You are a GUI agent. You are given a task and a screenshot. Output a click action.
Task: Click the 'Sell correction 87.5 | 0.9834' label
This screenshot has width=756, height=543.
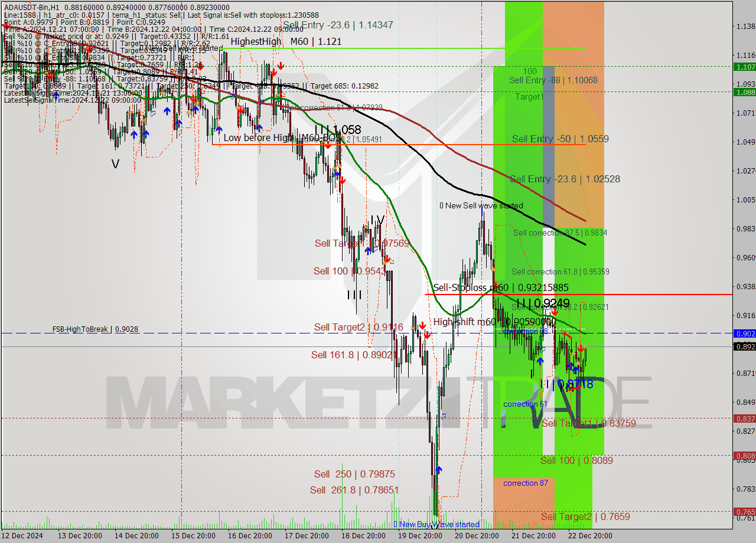pyautogui.click(x=560, y=233)
